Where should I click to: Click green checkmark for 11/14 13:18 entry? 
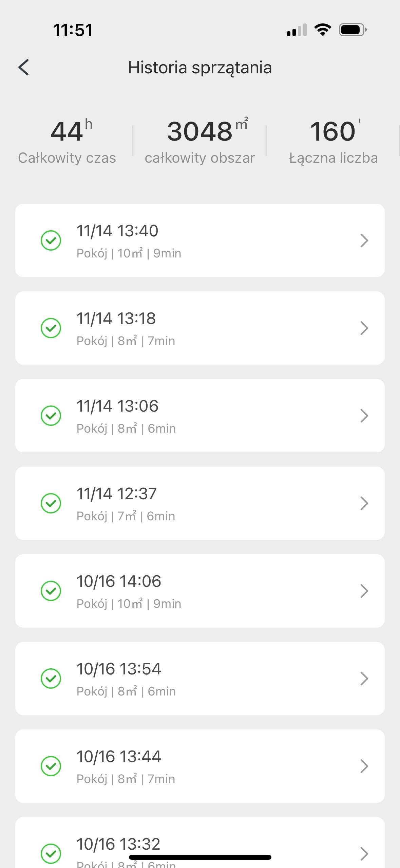pyautogui.click(x=51, y=328)
